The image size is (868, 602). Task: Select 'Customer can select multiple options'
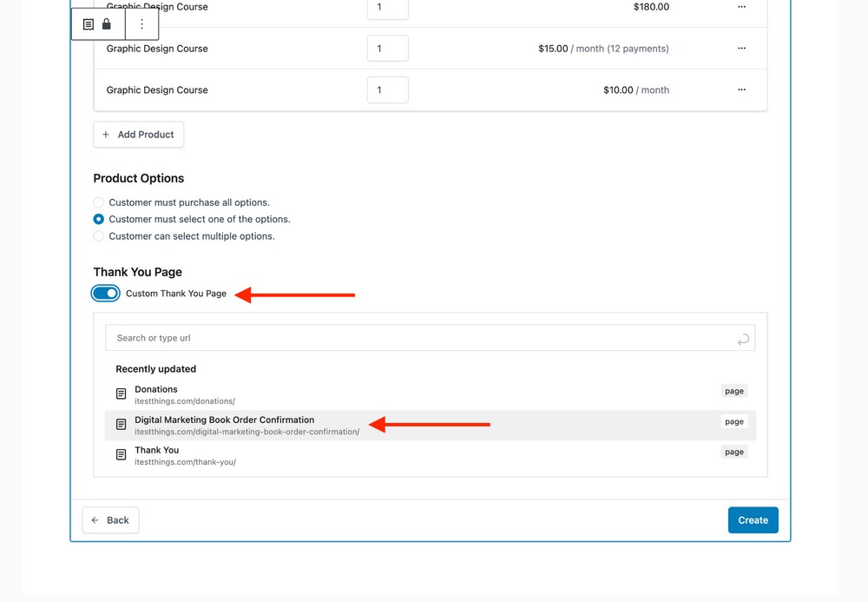point(99,236)
